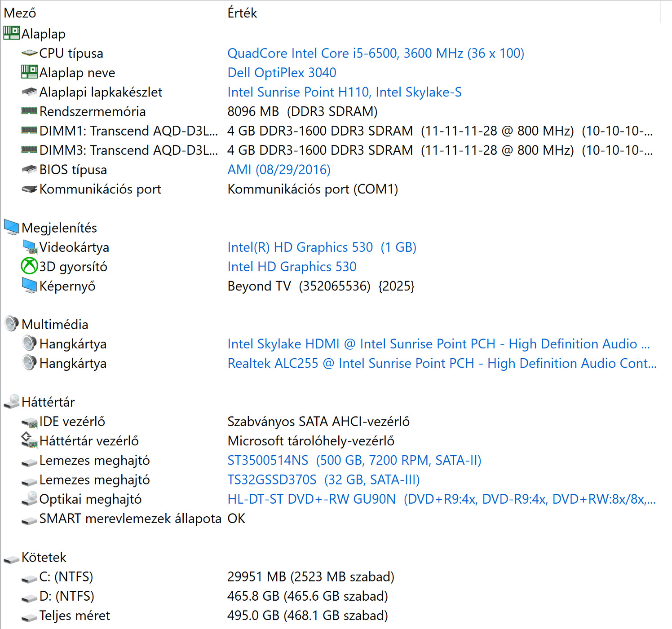The height and width of the screenshot is (629, 672).
Task: Select the Teljes méret label
Action: [75, 615]
